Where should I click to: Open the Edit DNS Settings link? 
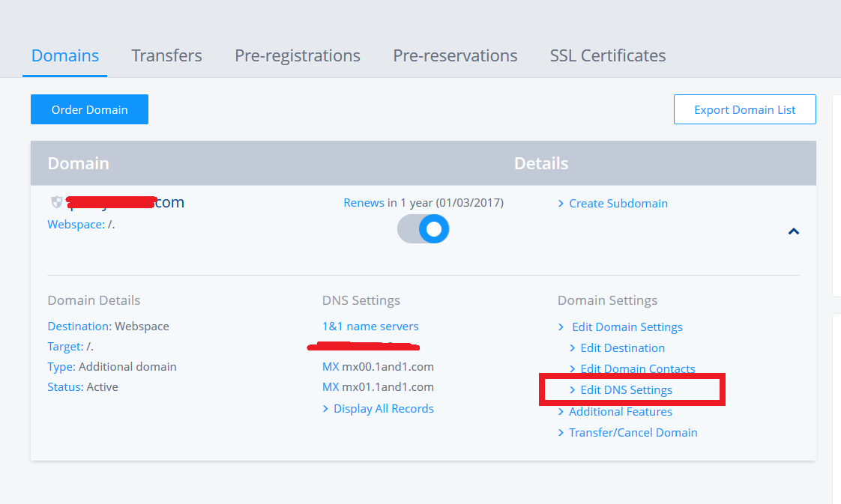[x=626, y=389]
